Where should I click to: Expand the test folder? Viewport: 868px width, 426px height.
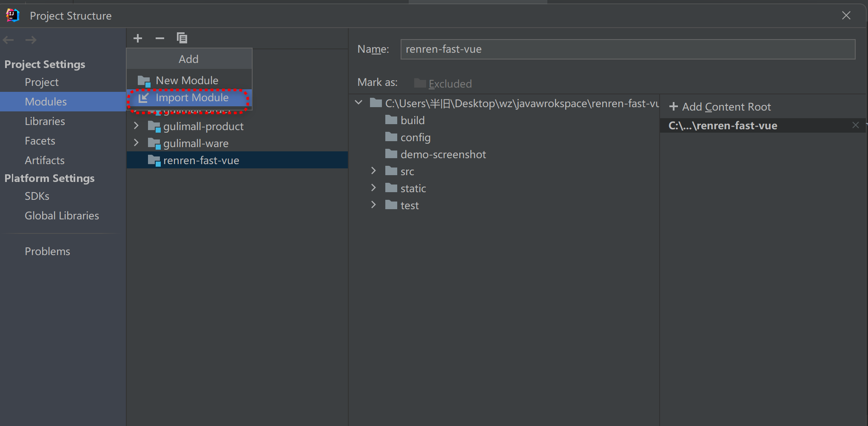(373, 205)
